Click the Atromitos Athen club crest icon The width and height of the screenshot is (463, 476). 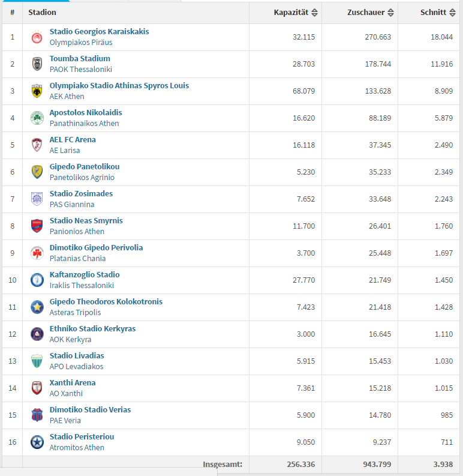point(37,442)
